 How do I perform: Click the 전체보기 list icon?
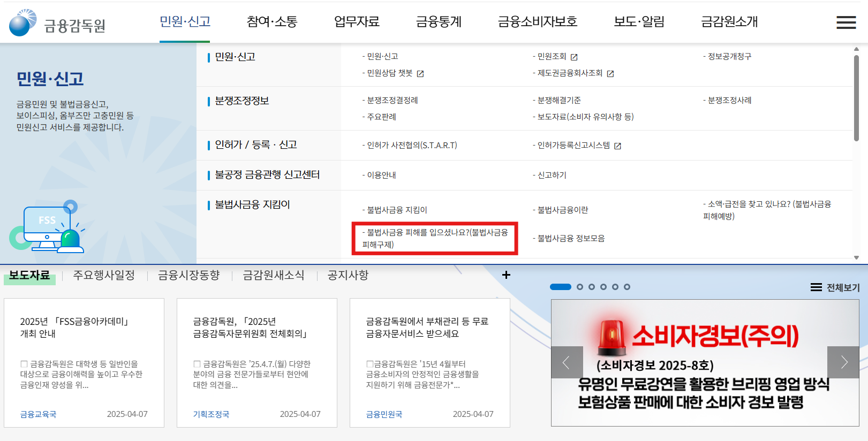click(816, 287)
